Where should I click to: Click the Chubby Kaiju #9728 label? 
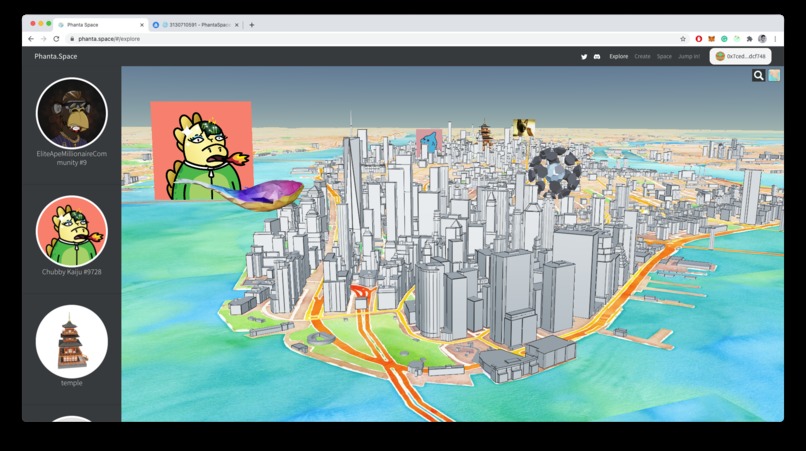coord(71,272)
